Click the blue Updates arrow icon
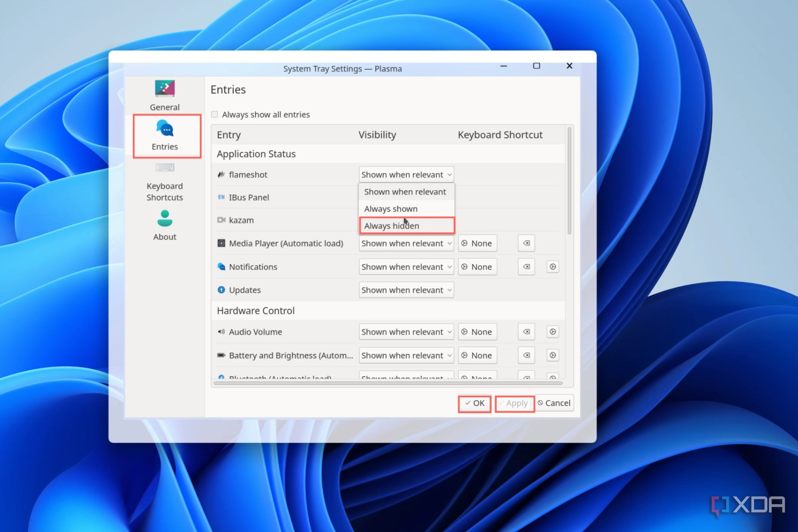The image size is (798, 532). tap(222, 290)
